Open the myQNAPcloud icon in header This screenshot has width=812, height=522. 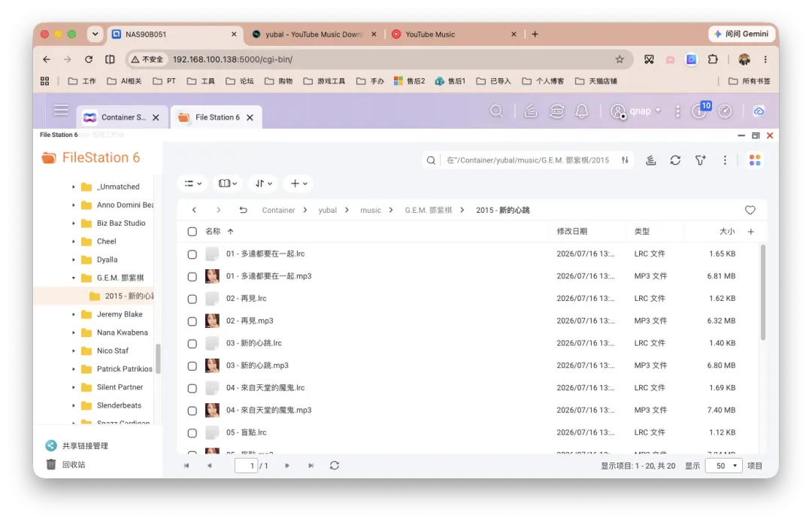[x=759, y=111]
